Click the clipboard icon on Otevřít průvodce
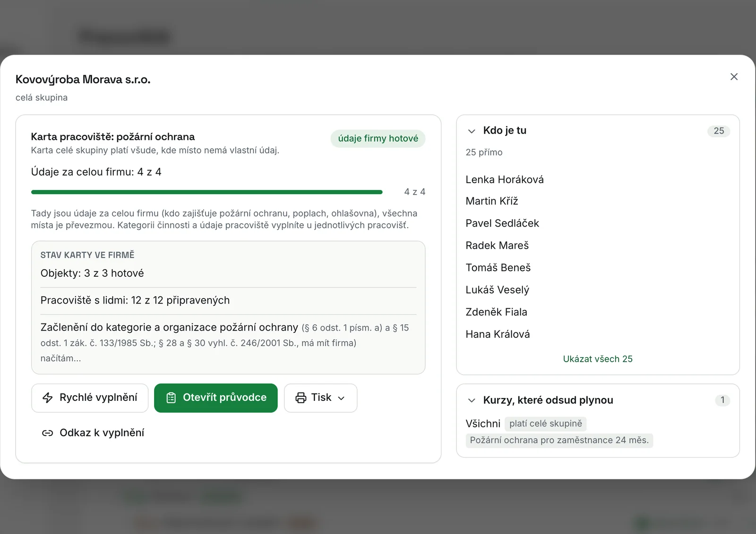Screen dimensions: 756x534 click(x=171, y=398)
